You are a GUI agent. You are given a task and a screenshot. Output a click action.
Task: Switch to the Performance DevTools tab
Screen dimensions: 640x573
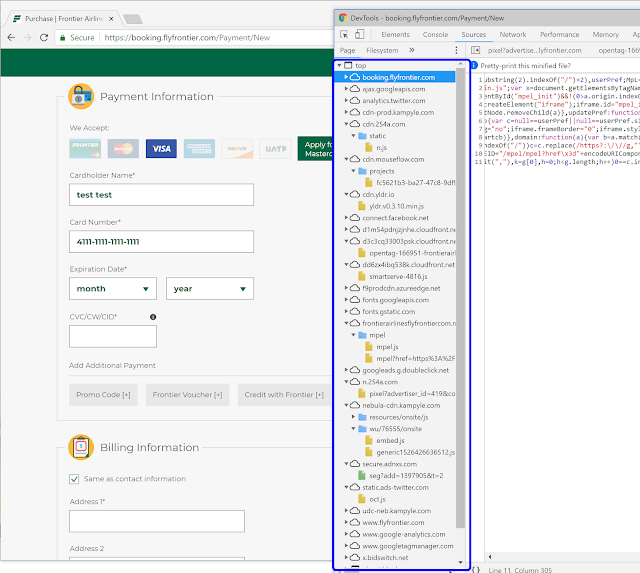559,35
